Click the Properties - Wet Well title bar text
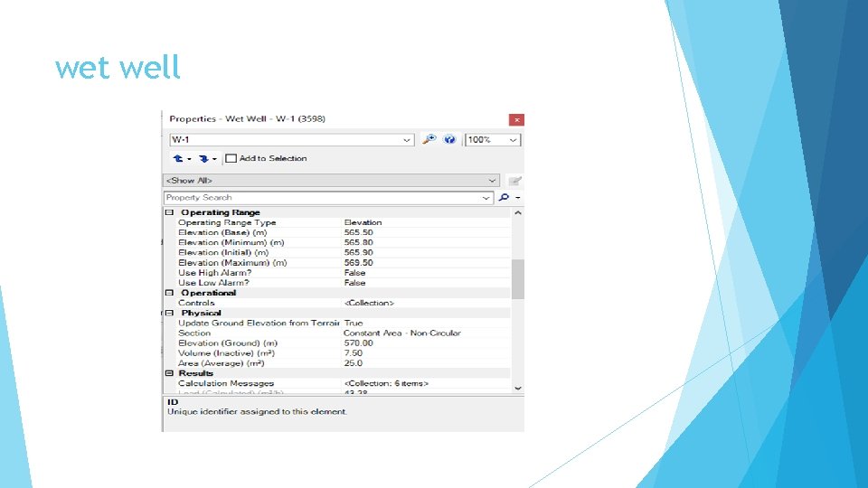The image size is (868, 488). coord(248,119)
